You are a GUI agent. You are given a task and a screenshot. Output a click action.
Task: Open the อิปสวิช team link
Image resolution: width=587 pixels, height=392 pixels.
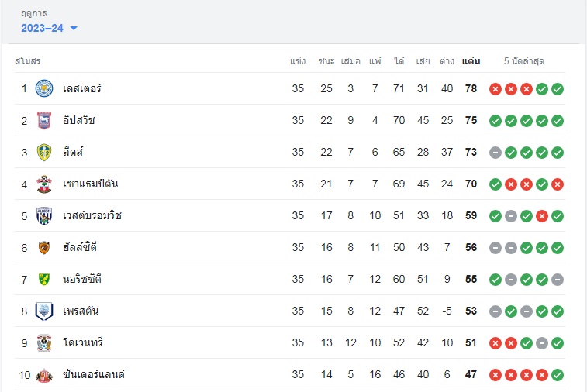pos(78,120)
